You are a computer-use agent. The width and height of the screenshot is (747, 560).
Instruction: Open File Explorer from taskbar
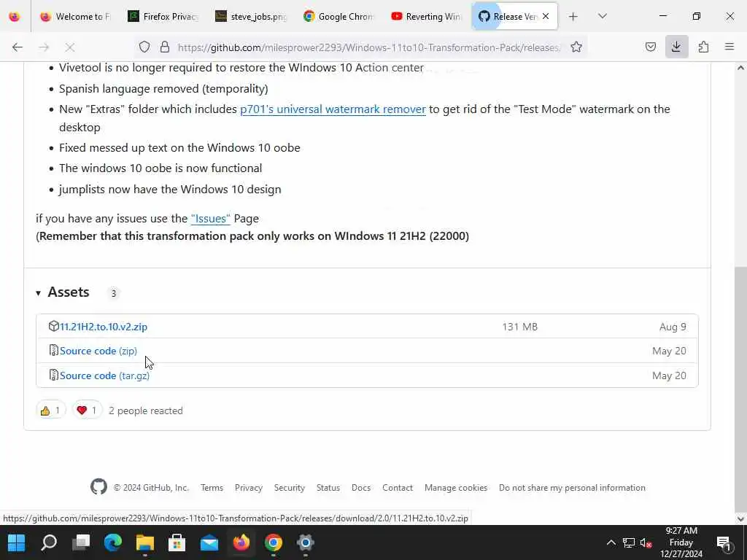[x=145, y=542]
